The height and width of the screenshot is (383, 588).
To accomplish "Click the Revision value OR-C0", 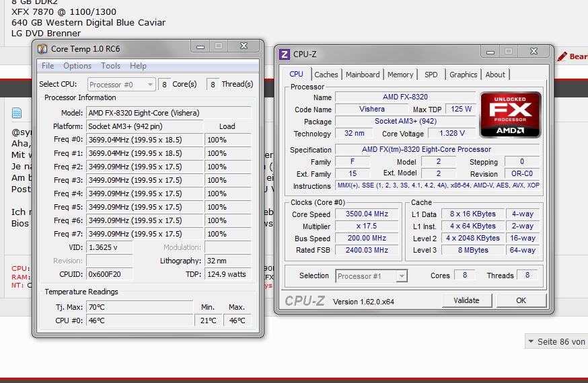I will tap(522, 173).
